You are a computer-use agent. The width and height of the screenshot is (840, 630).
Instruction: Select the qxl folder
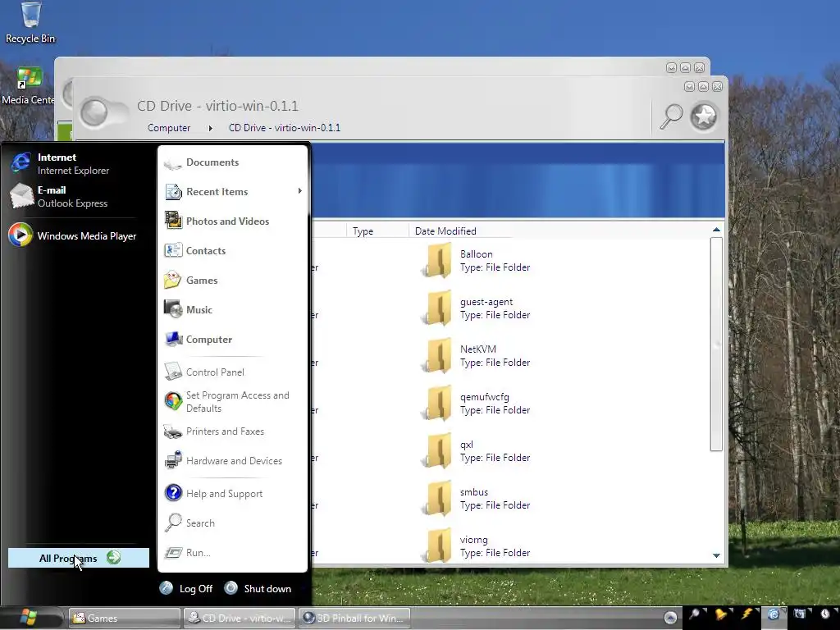coord(476,451)
